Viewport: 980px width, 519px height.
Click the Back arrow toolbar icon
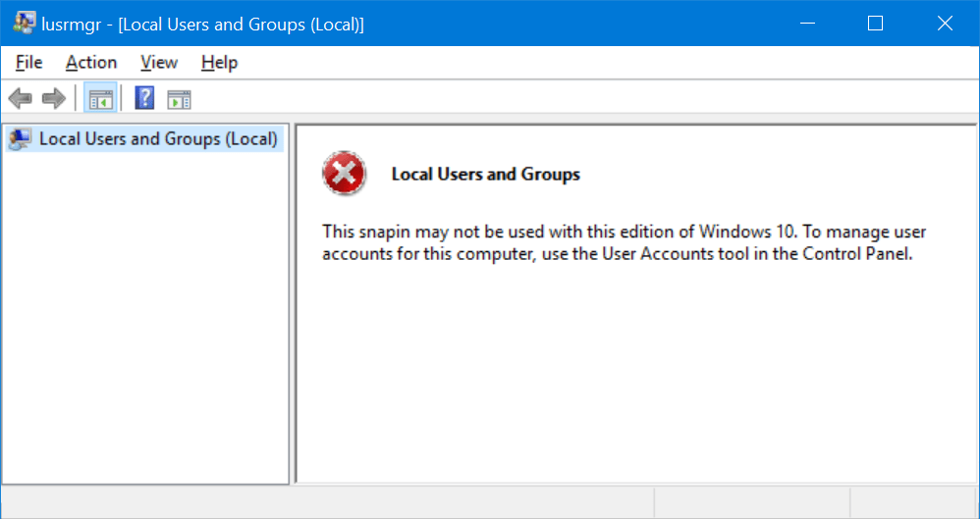pyautogui.click(x=20, y=99)
